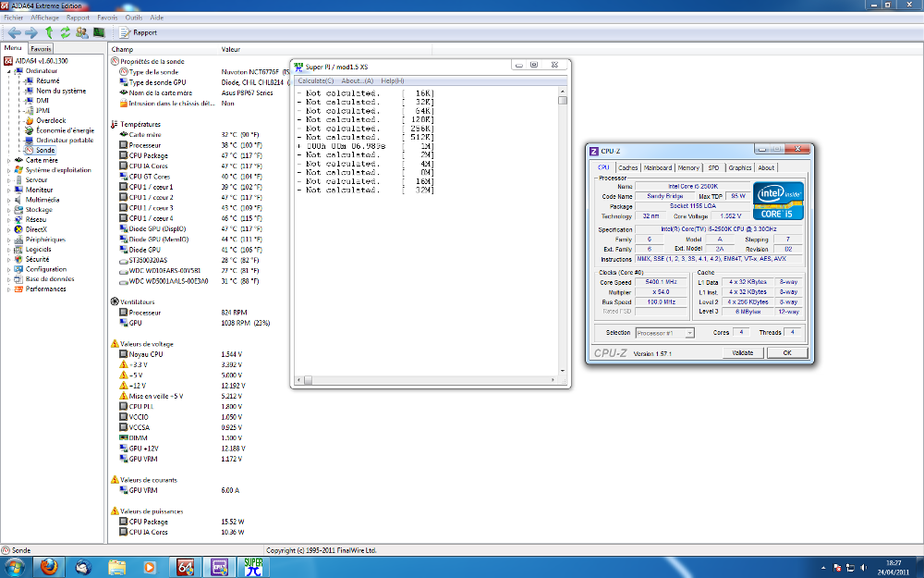This screenshot has width=924, height=578.
Task: Click Super PI scroll down arrow
Action: pyautogui.click(x=562, y=371)
